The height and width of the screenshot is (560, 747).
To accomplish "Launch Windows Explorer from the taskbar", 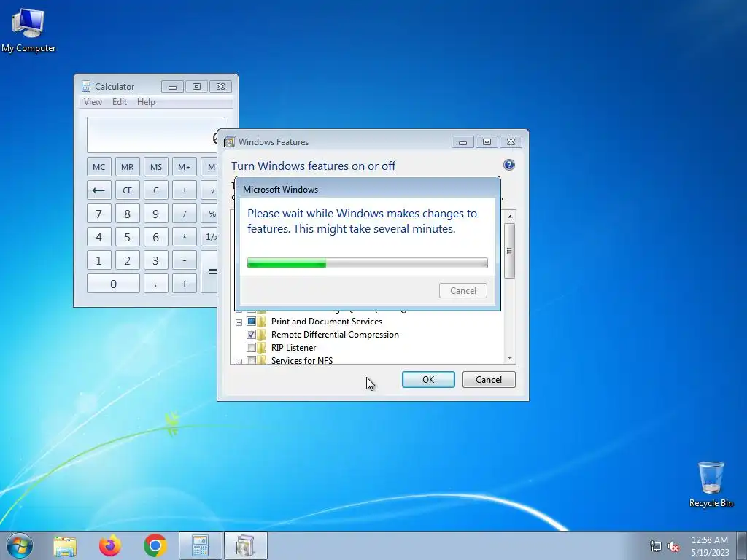I will [65, 545].
